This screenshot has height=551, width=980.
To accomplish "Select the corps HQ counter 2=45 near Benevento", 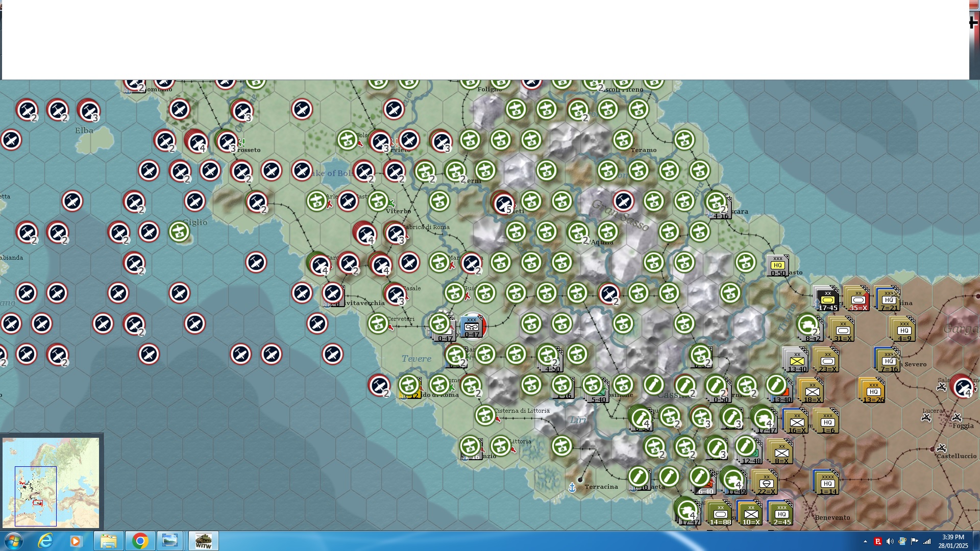I will tap(781, 514).
